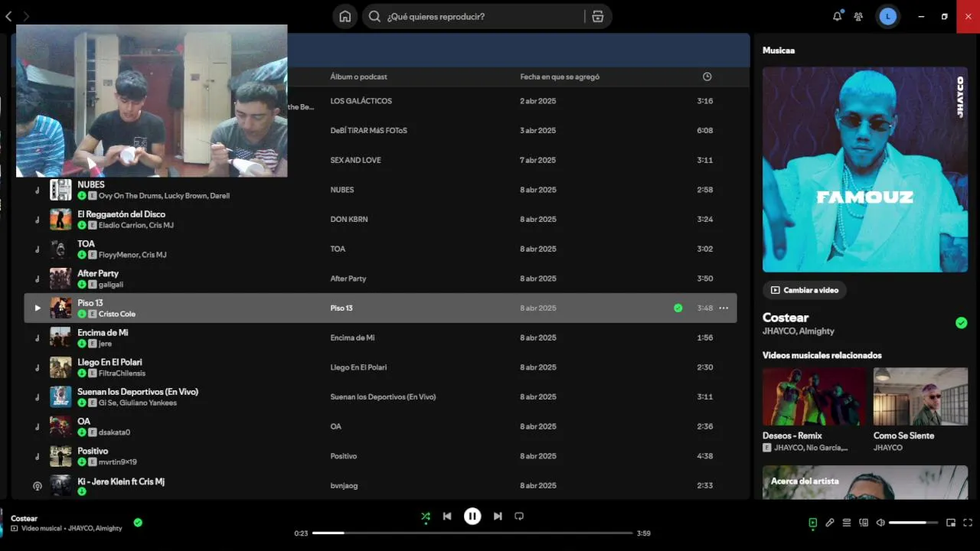This screenshot has height=551, width=980.
Task: Open the mini player
Action: [951, 523]
